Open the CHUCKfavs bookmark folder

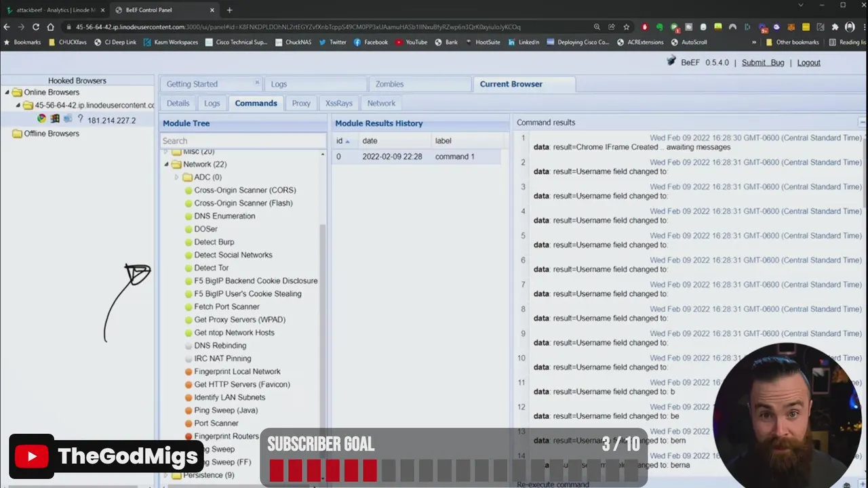coord(68,42)
